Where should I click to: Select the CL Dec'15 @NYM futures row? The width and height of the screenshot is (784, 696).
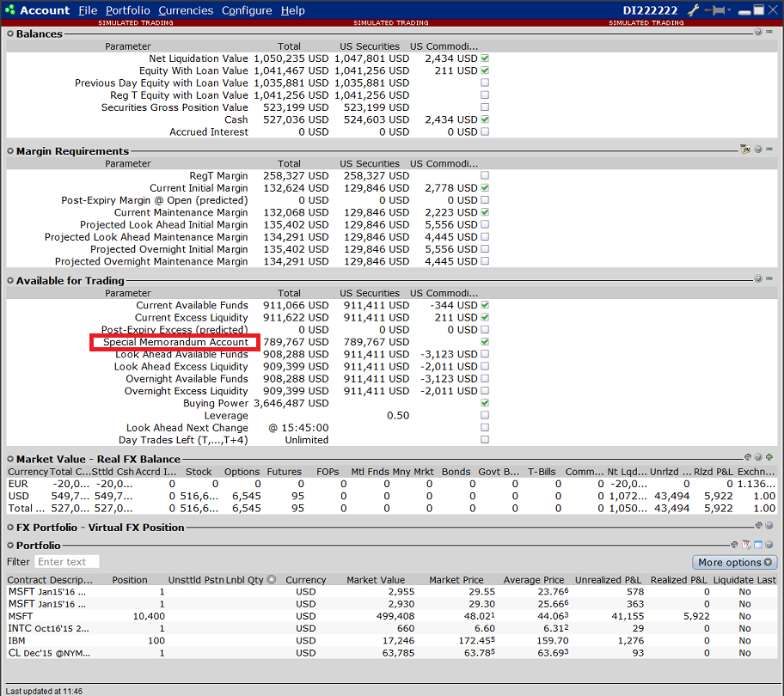pos(392,653)
